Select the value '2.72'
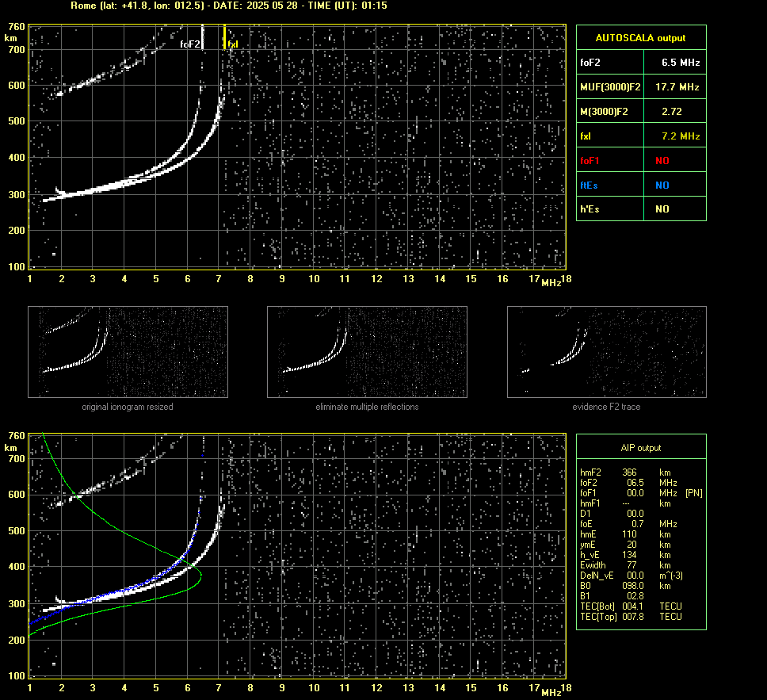Viewport: 767px width, 700px height. pos(672,112)
